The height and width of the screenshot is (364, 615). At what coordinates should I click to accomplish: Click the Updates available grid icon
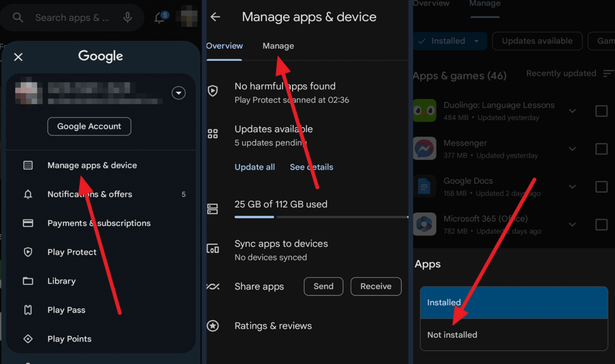[213, 134]
